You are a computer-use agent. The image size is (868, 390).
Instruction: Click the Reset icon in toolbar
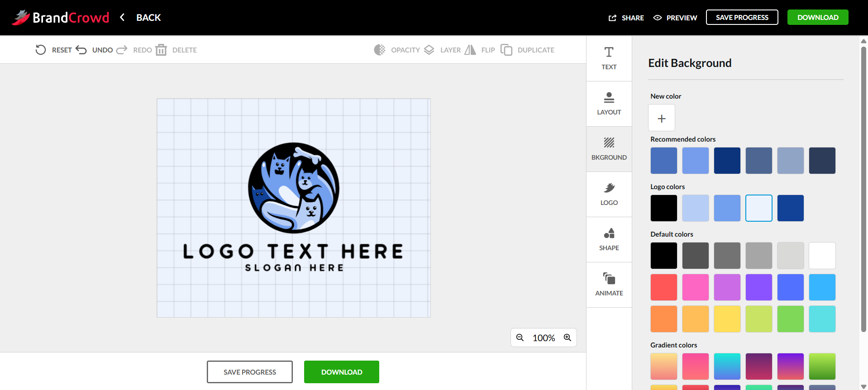(x=41, y=50)
